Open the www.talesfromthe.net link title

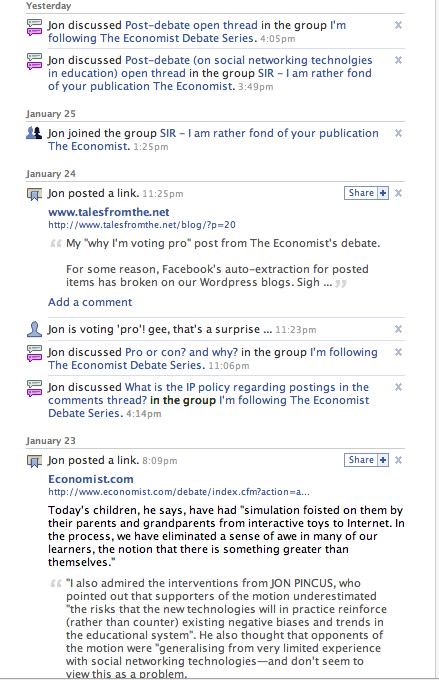coord(108,212)
